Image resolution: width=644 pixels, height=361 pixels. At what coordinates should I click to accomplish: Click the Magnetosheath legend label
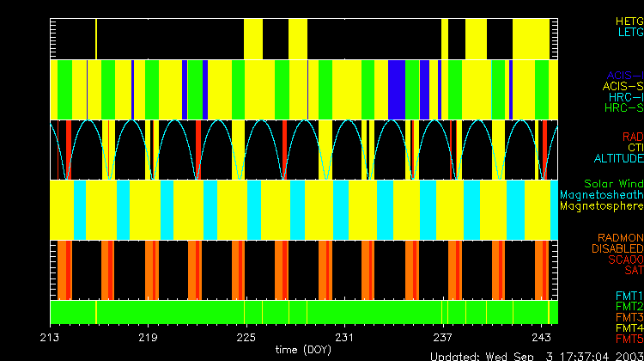click(602, 194)
